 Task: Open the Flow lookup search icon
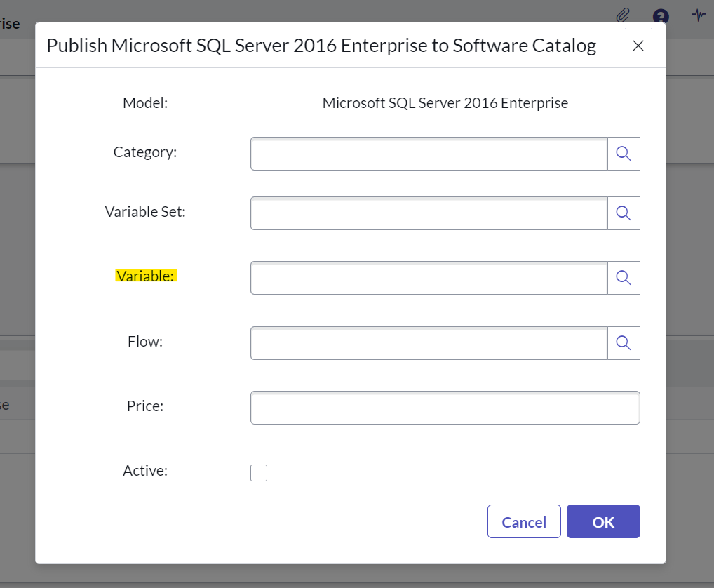(x=624, y=343)
